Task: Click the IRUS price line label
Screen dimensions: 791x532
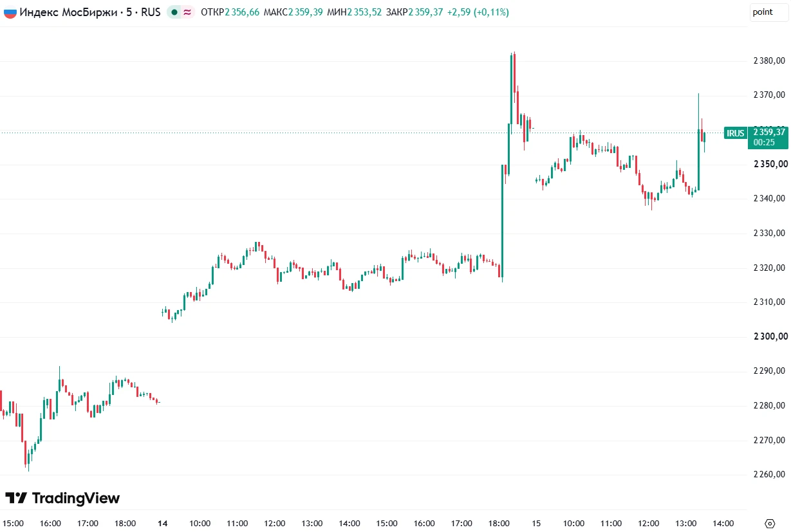Action: point(735,133)
